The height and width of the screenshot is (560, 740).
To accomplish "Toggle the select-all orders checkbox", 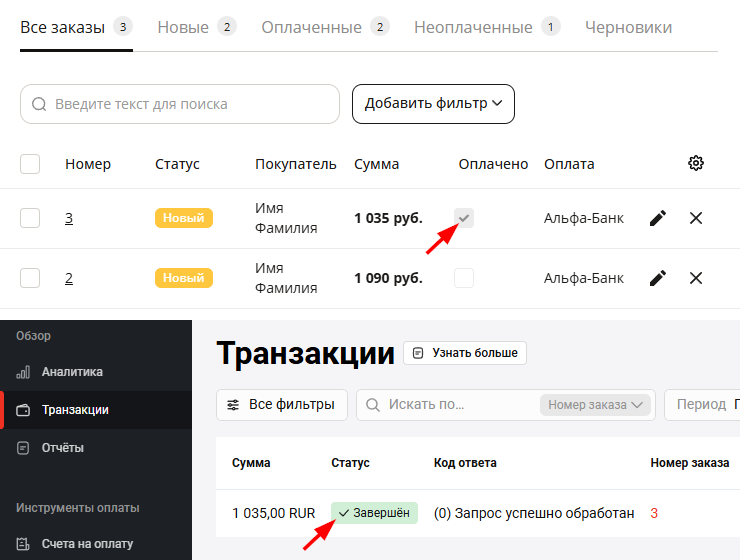I will [30, 164].
